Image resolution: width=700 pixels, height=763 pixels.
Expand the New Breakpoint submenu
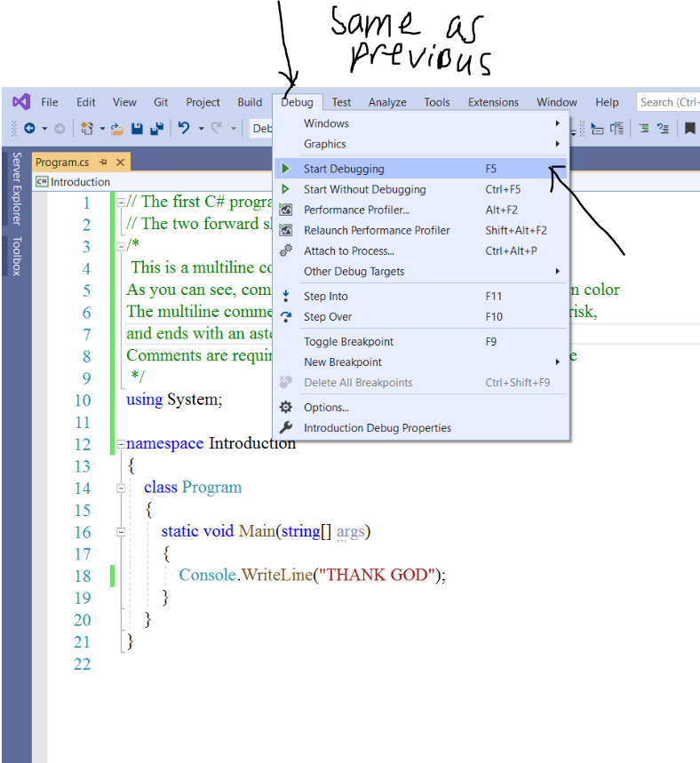click(x=421, y=362)
